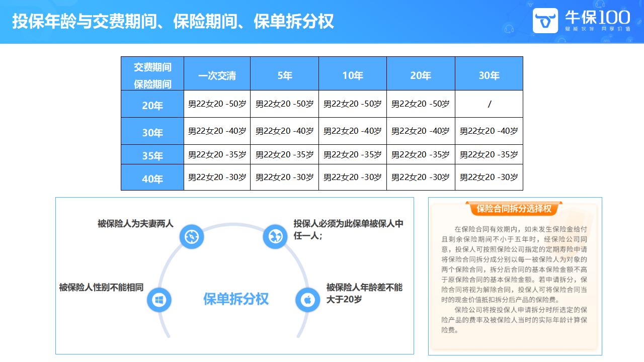The height and width of the screenshot is (362, 644).
Task: Click the bull head logo icon
Action: pyautogui.click(x=545, y=21)
